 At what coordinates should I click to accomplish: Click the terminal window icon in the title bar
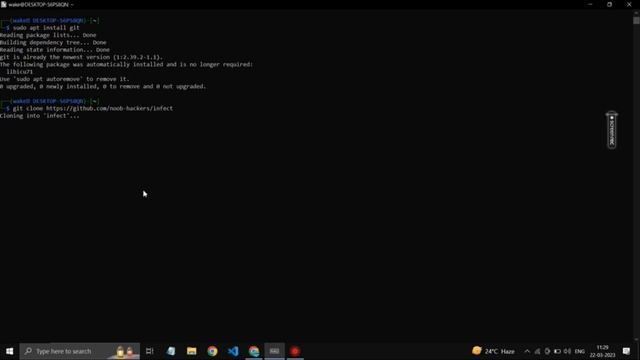tap(4, 4)
